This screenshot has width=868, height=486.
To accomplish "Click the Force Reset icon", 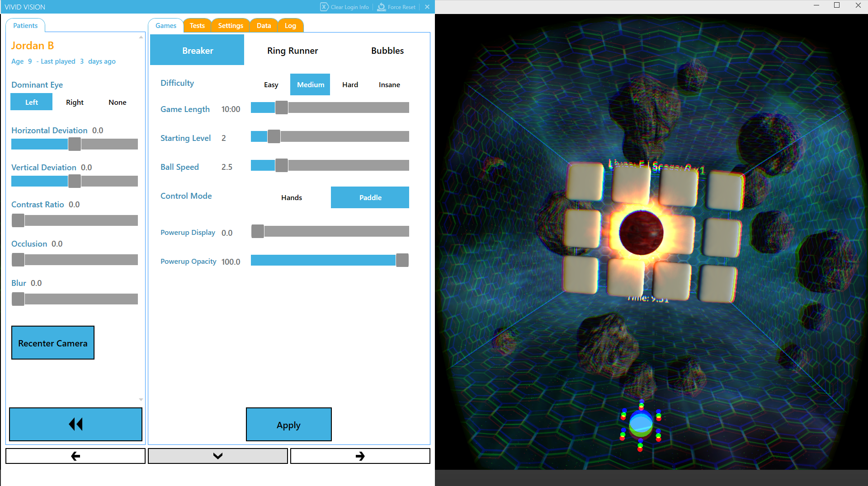I will 382,7.
